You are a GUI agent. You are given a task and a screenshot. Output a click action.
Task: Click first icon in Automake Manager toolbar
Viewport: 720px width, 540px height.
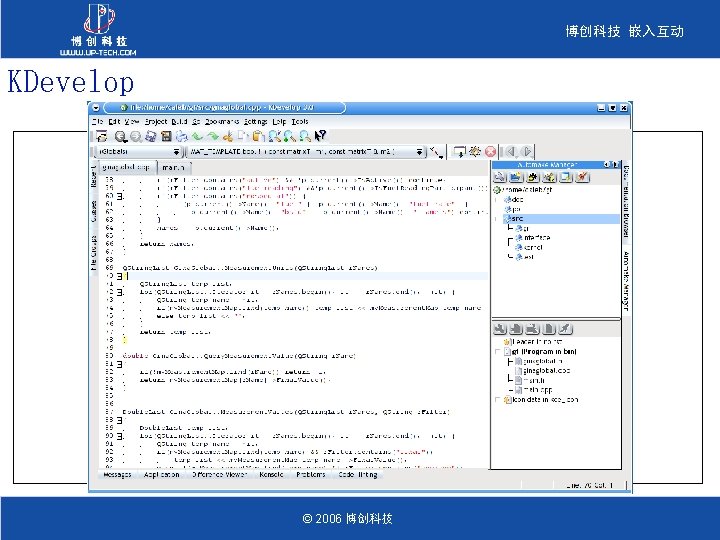tap(500, 177)
